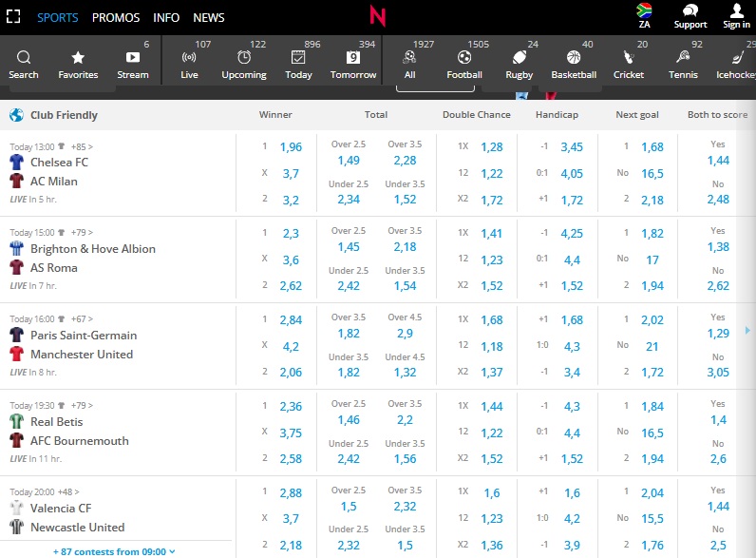The image size is (756, 558).
Task: Select Both to score No 2,48
Action: [718, 200]
